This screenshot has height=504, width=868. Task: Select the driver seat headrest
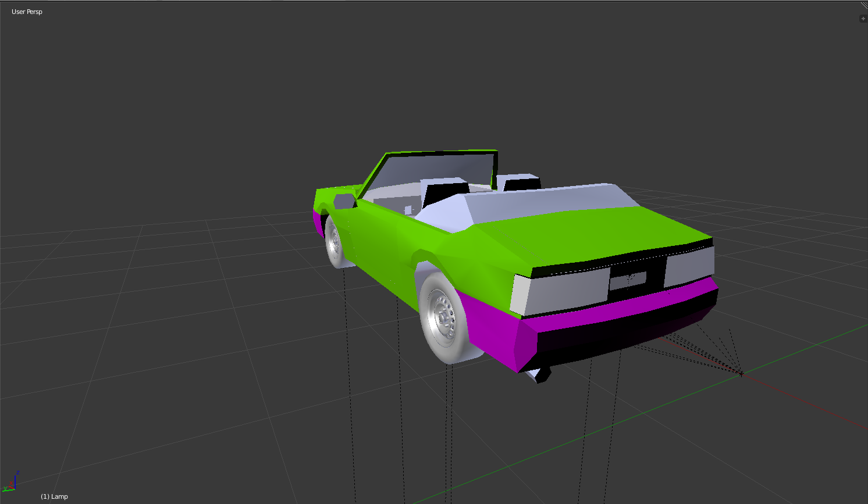(446, 192)
